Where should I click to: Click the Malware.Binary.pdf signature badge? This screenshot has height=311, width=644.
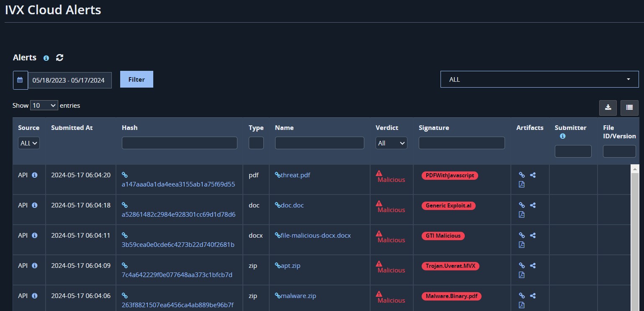[452, 296]
